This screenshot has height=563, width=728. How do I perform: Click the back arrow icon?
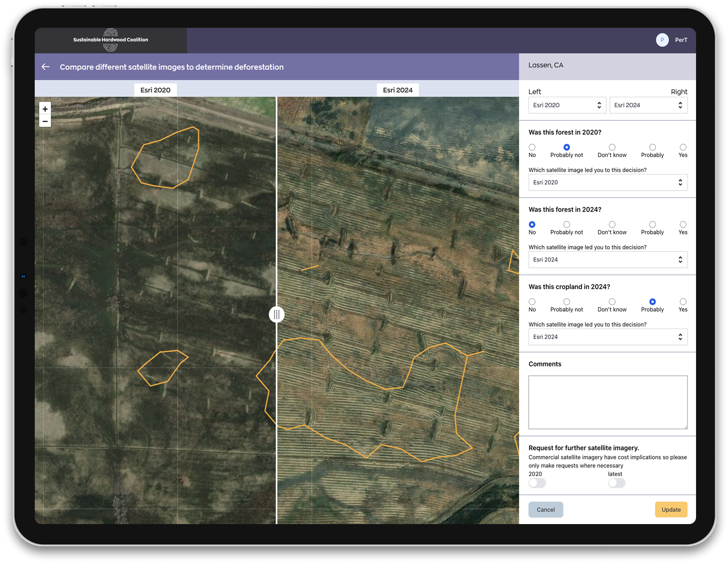45,67
